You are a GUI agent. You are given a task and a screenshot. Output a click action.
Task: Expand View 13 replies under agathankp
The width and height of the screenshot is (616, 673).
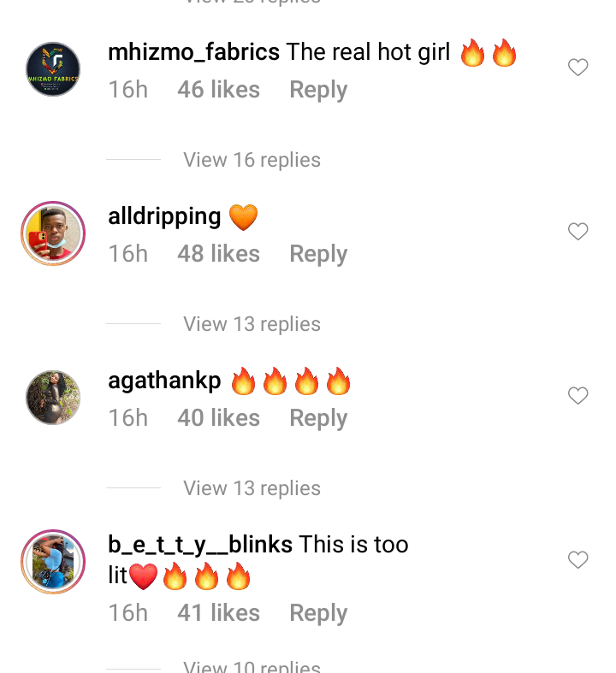[252, 488]
